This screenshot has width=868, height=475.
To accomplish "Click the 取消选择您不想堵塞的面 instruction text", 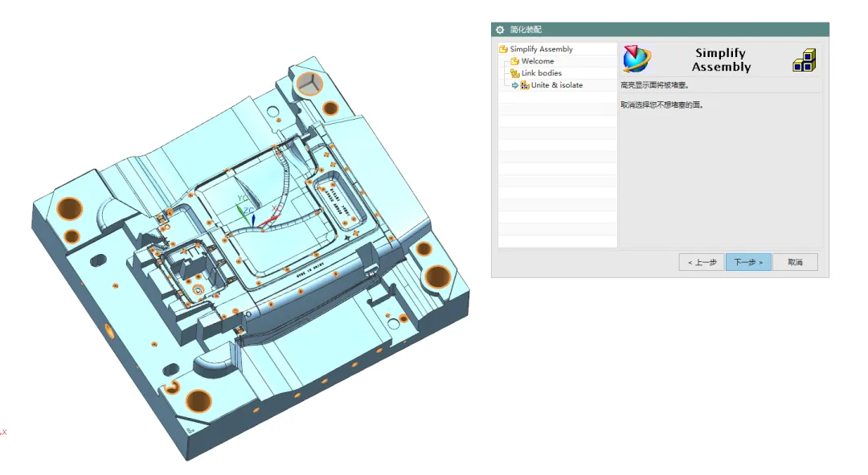I will [x=661, y=104].
